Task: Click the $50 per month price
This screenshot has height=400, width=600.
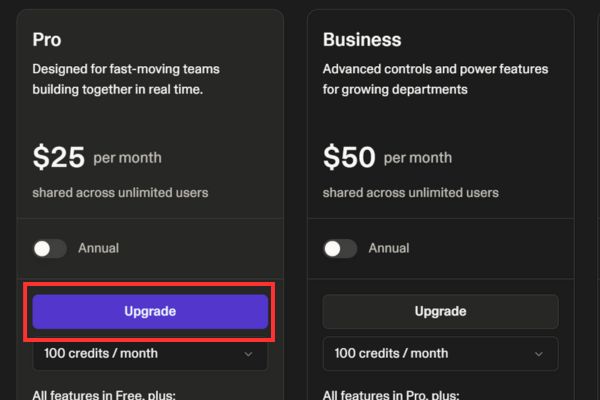Action: [386, 157]
